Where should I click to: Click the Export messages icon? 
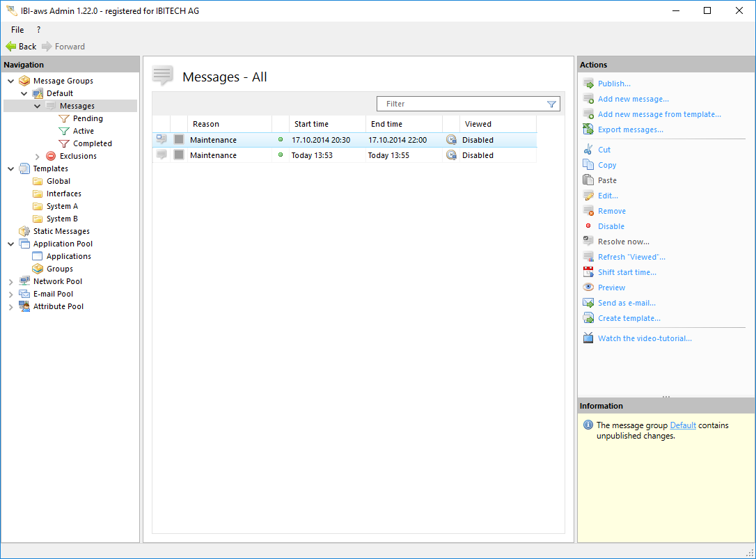click(x=588, y=129)
